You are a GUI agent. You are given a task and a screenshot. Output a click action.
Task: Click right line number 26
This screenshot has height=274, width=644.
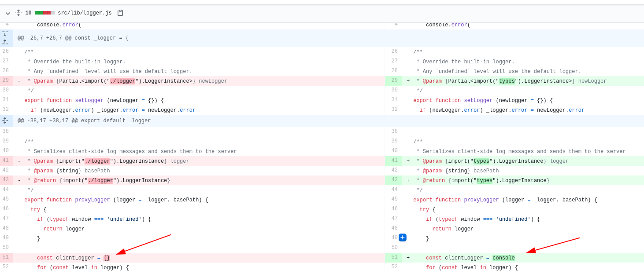(394, 52)
